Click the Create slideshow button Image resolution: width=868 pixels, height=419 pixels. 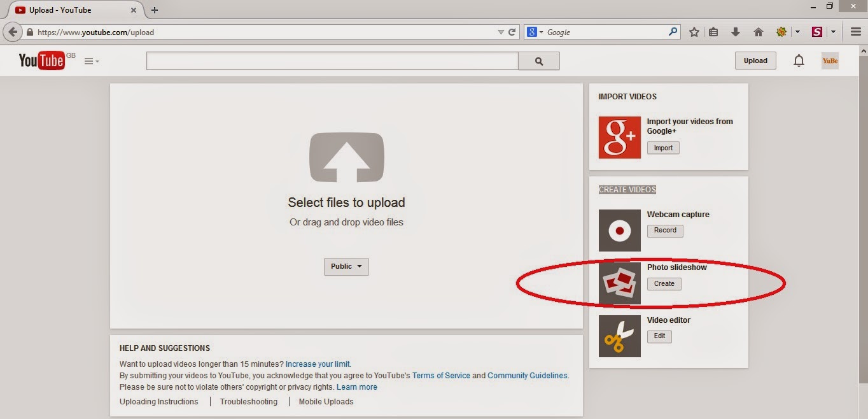point(664,284)
